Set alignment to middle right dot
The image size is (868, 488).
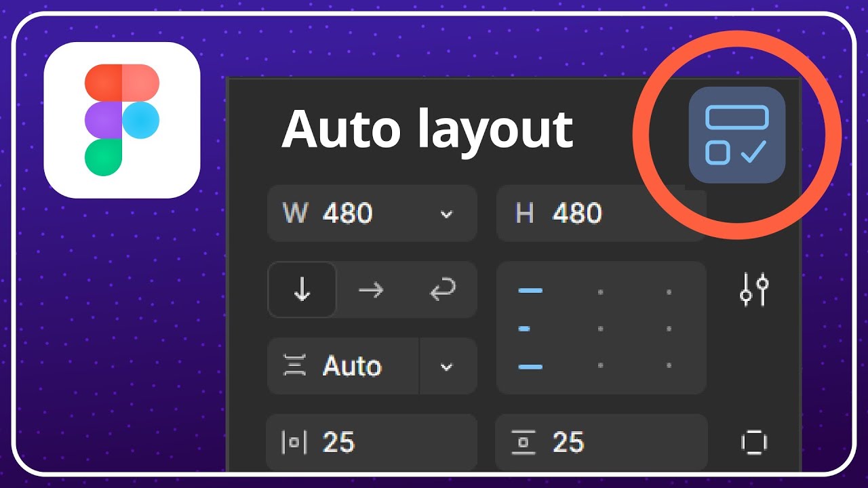669,329
